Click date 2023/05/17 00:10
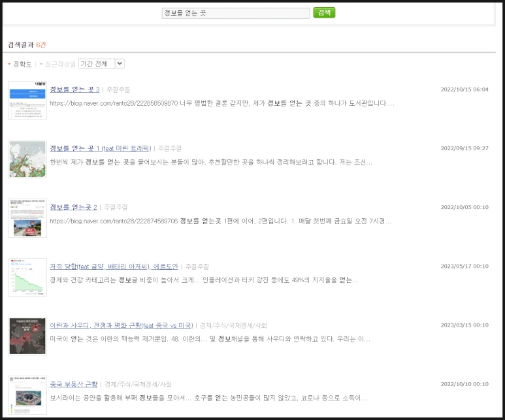 pyautogui.click(x=464, y=267)
